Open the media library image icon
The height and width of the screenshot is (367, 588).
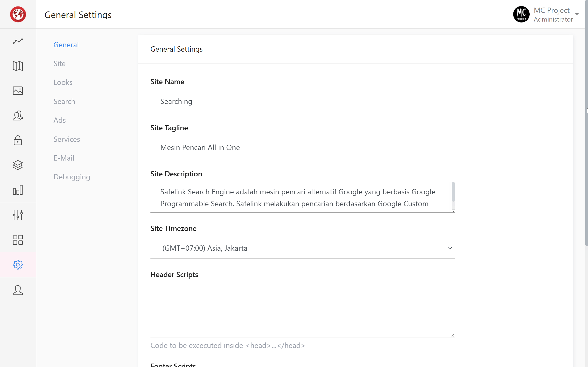(x=18, y=91)
